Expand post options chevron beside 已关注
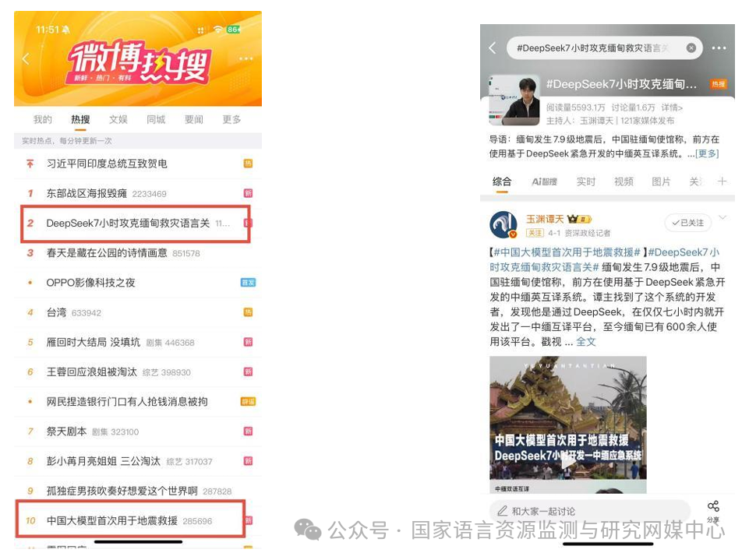 pos(723,218)
